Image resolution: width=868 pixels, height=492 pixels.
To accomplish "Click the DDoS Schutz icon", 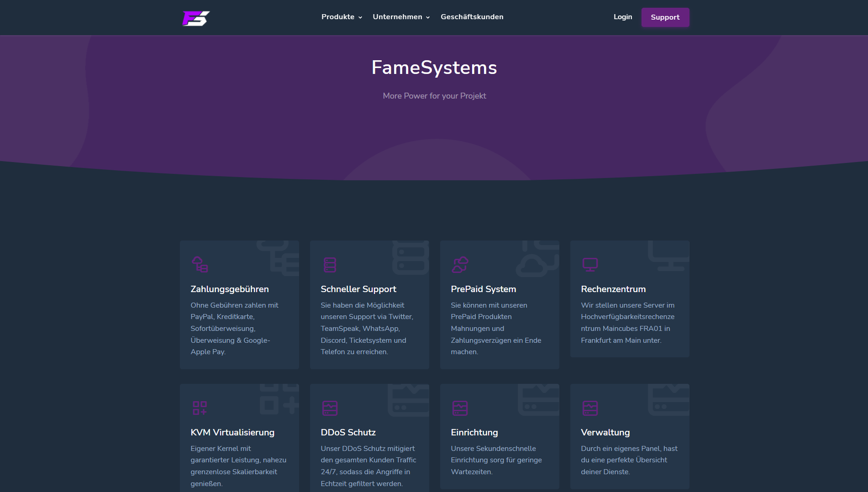I will coord(330,408).
